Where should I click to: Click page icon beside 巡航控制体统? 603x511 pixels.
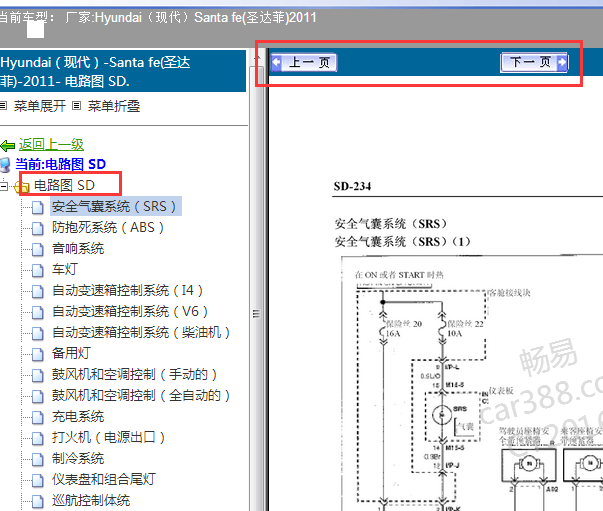tap(37, 501)
